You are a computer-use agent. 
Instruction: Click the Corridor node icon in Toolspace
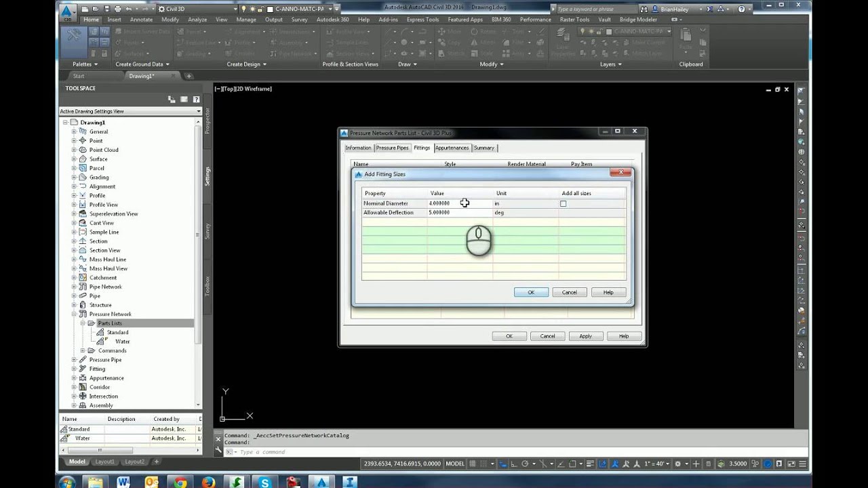83,387
